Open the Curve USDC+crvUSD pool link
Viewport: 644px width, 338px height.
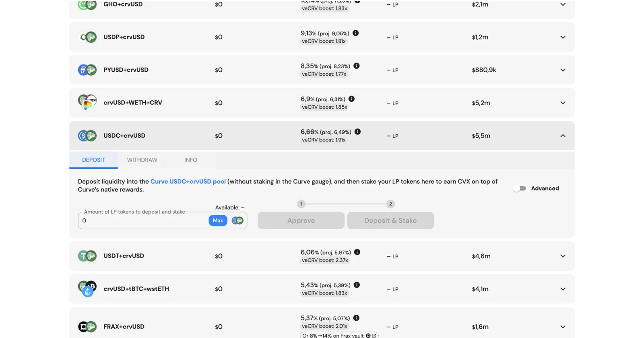click(x=188, y=181)
